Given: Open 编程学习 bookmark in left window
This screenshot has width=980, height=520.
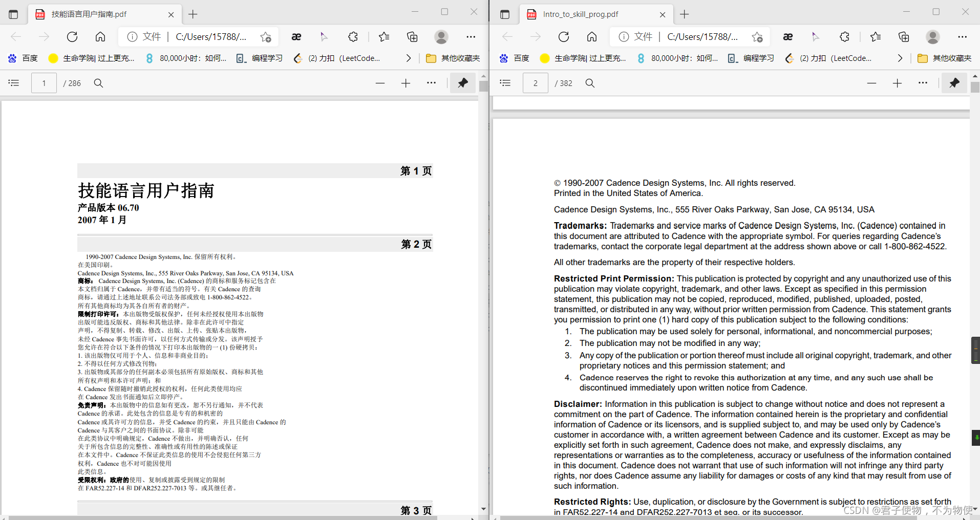Looking at the screenshot, I should point(259,58).
